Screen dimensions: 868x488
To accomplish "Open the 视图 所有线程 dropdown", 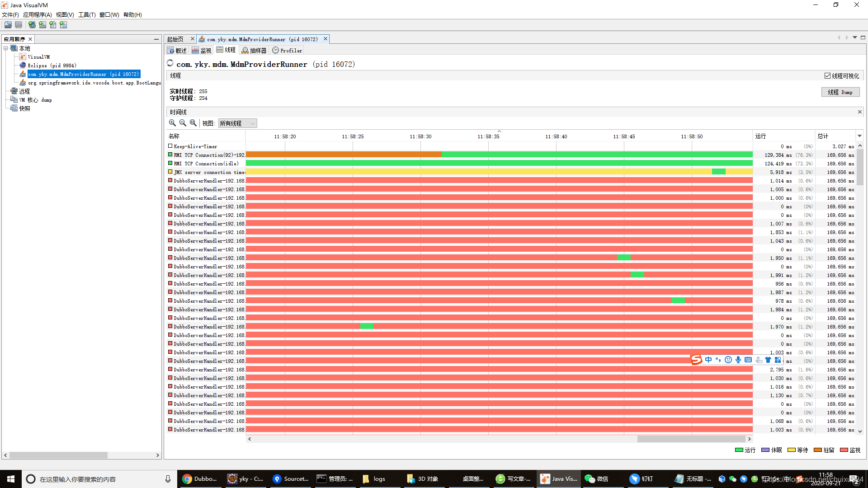I will [x=238, y=123].
